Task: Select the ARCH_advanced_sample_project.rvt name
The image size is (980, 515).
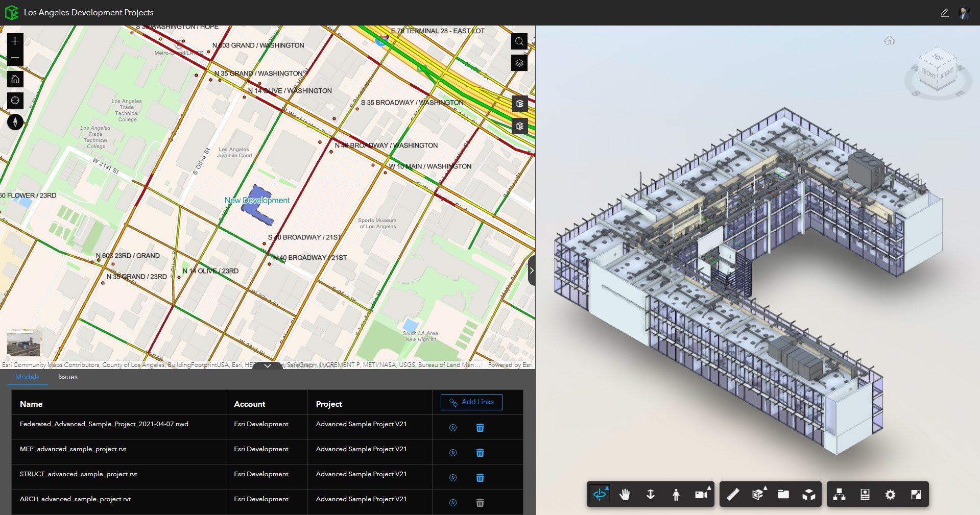Action: click(76, 499)
